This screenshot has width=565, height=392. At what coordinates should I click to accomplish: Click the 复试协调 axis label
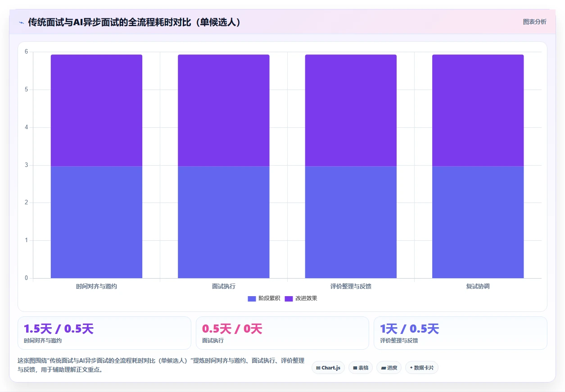(478, 286)
